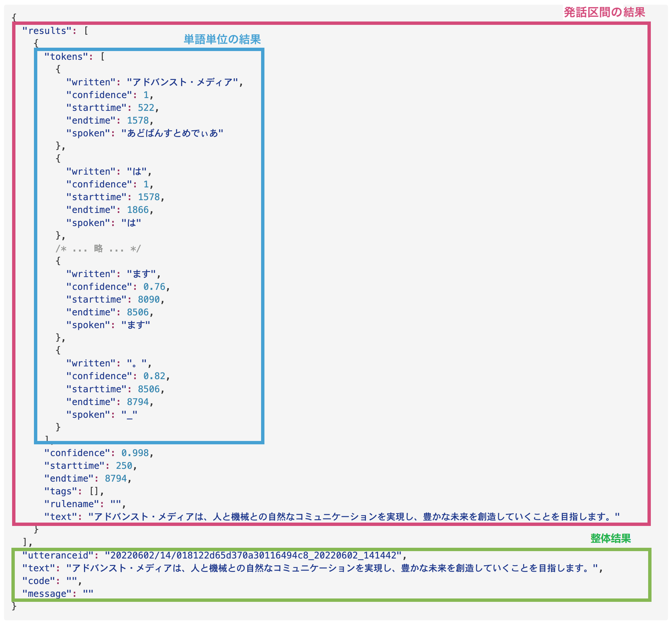Click the confidence value 0.82
This screenshot has width=672, height=624.
coord(154,376)
